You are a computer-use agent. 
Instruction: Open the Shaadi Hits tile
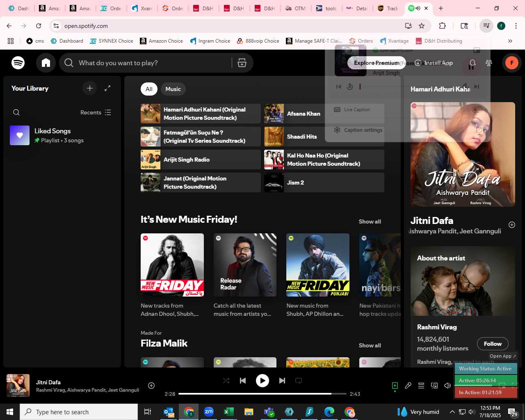click(324, 137)
